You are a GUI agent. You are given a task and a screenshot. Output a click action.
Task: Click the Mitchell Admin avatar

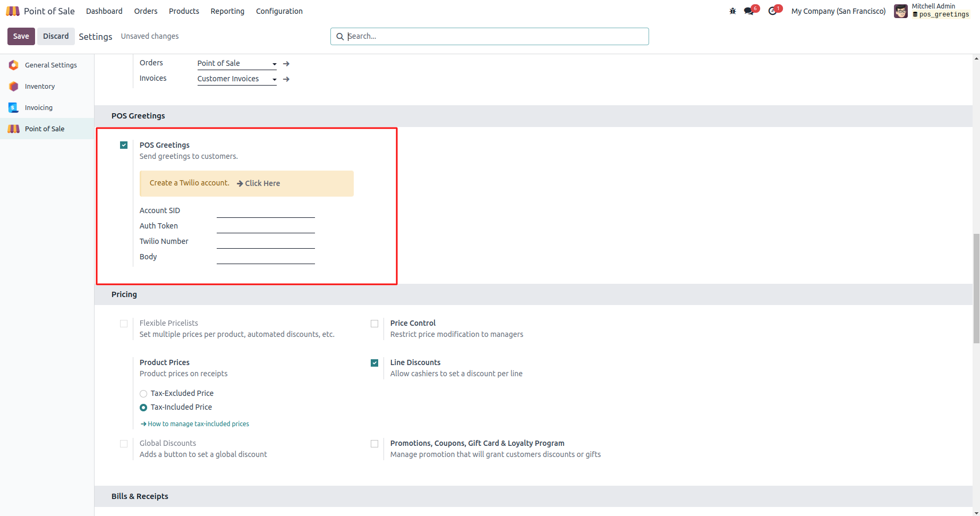[x=901, y=11]
